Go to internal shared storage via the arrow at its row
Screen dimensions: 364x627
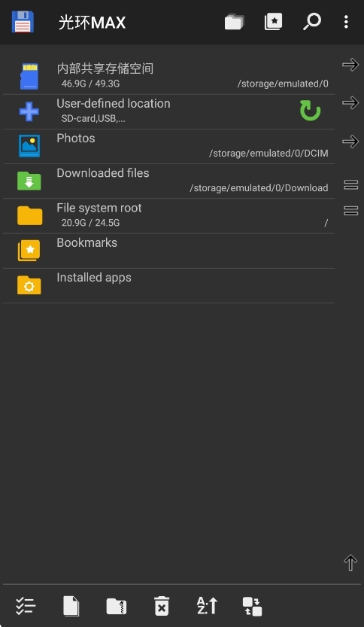(350, 65)
